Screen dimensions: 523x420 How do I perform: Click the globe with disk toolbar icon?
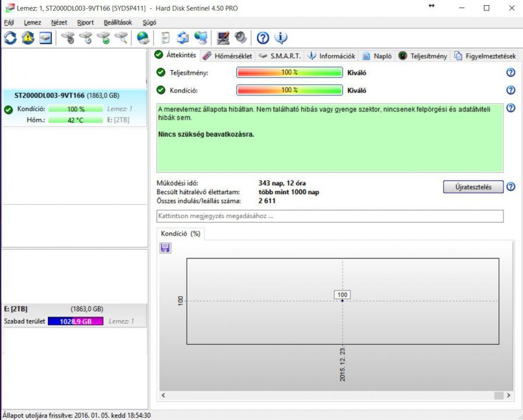point(142,38)
